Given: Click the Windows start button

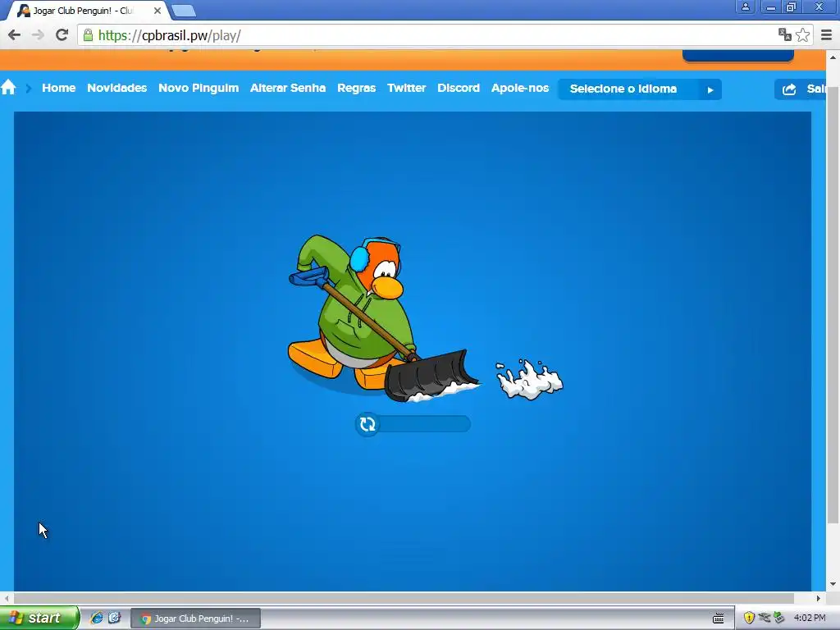Looking at the screenshot, I should coord(39,618).
